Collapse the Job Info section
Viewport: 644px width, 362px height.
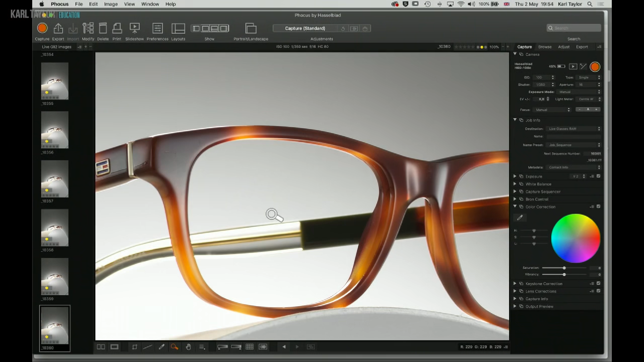[515, 120]
